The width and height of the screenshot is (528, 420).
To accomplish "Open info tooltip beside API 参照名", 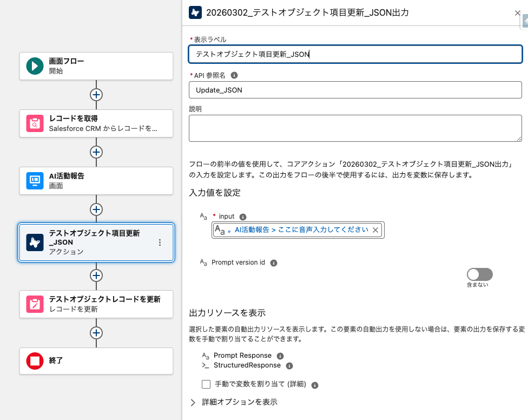I will (234, 75).
